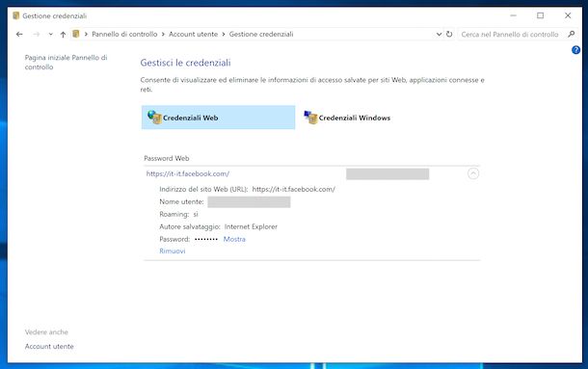This screenshot has height=369, width=588.
Task: Click the Gestisci le credenziali title
Action: (185, 63)
